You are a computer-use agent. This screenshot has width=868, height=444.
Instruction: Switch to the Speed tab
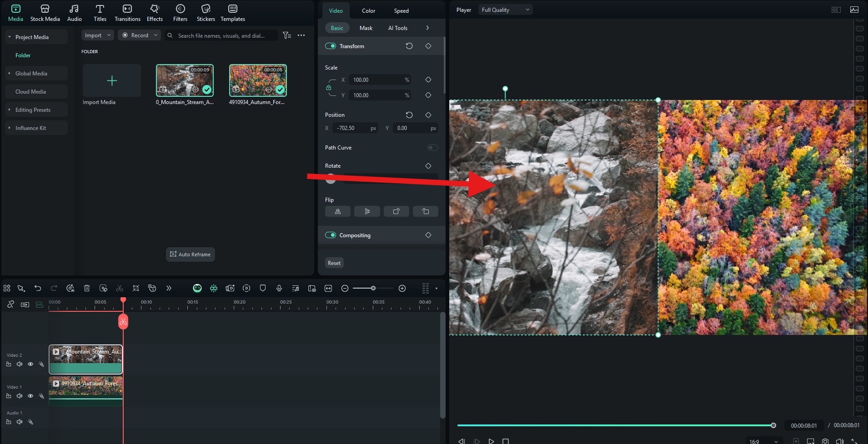(x=401, y=10)
